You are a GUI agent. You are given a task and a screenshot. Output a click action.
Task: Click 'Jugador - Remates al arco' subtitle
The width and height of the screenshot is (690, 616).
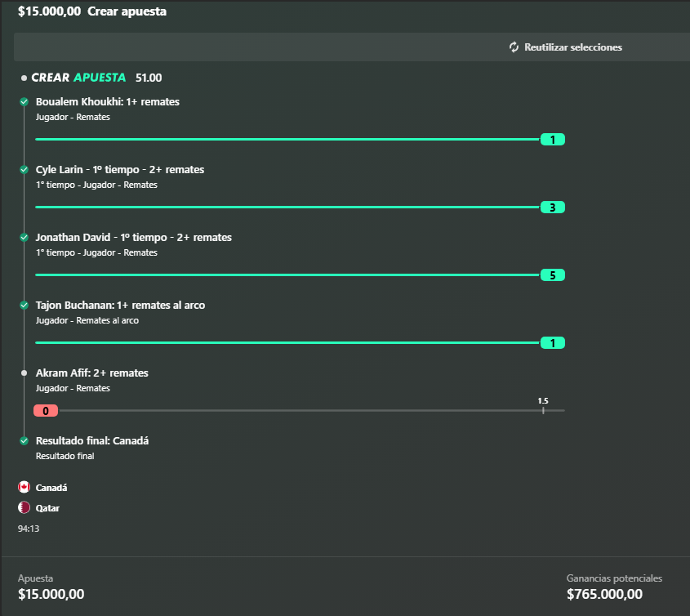(87, 320)
